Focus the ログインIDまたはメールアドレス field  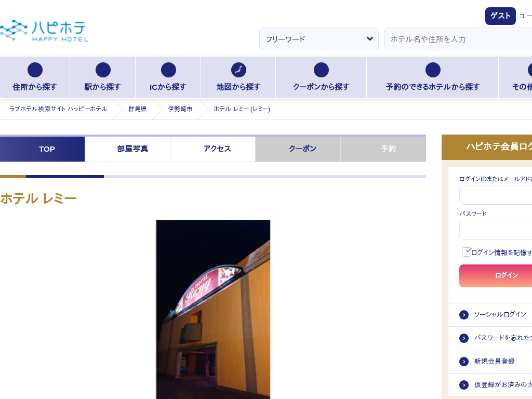[496, 195]
